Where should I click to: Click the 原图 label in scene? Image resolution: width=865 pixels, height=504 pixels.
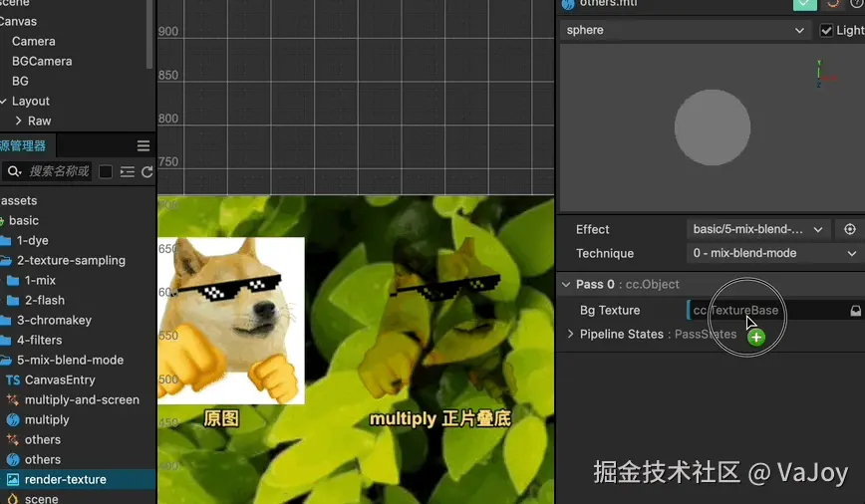click(221, 418)
